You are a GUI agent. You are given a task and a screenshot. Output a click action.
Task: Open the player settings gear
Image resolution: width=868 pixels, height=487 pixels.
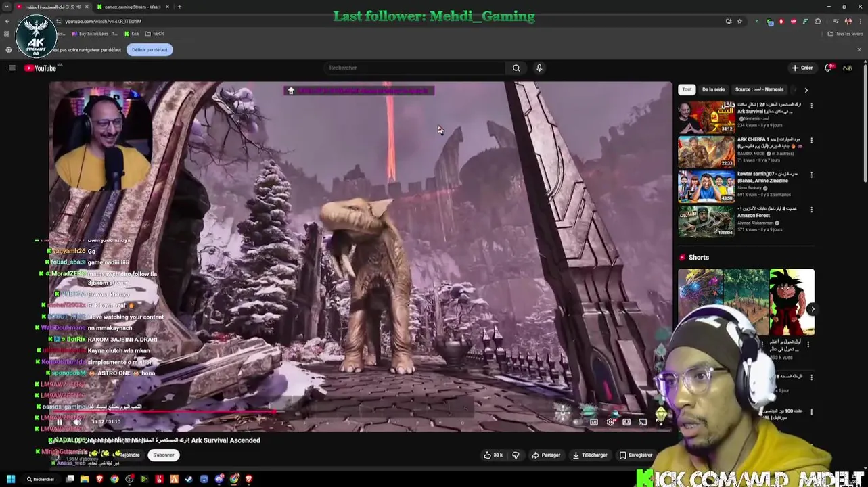pos(610,422)
